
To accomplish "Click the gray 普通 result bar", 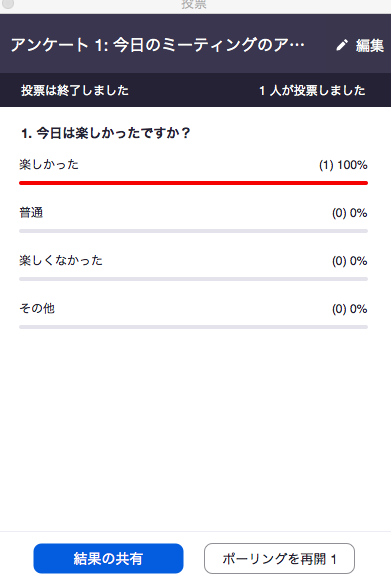I will coord(193,231).
